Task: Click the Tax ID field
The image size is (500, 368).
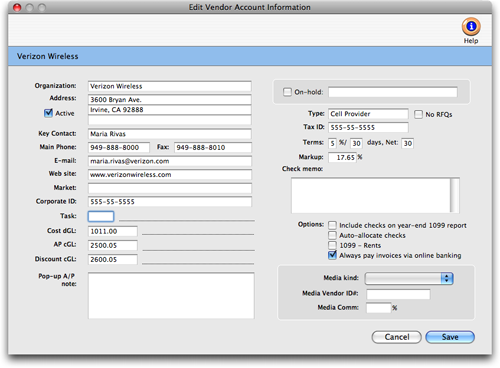Action: click(x=368, y=128)
